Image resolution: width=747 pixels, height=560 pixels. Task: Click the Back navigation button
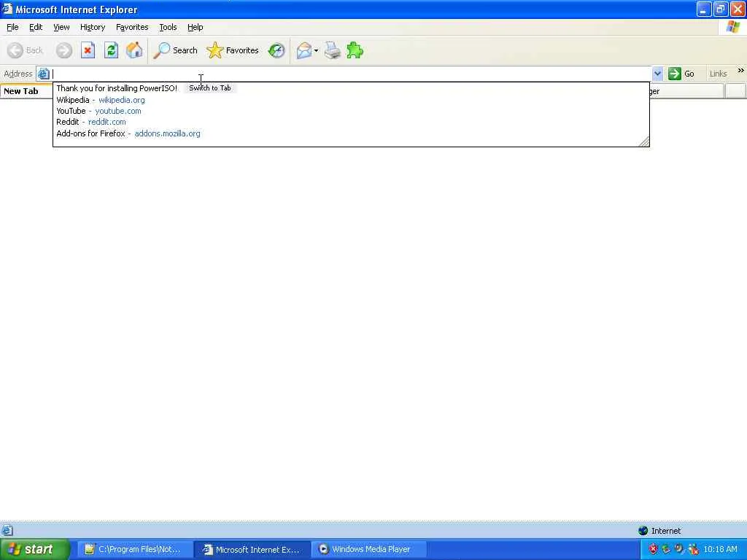pyautogui.click(x=26, y=50)
